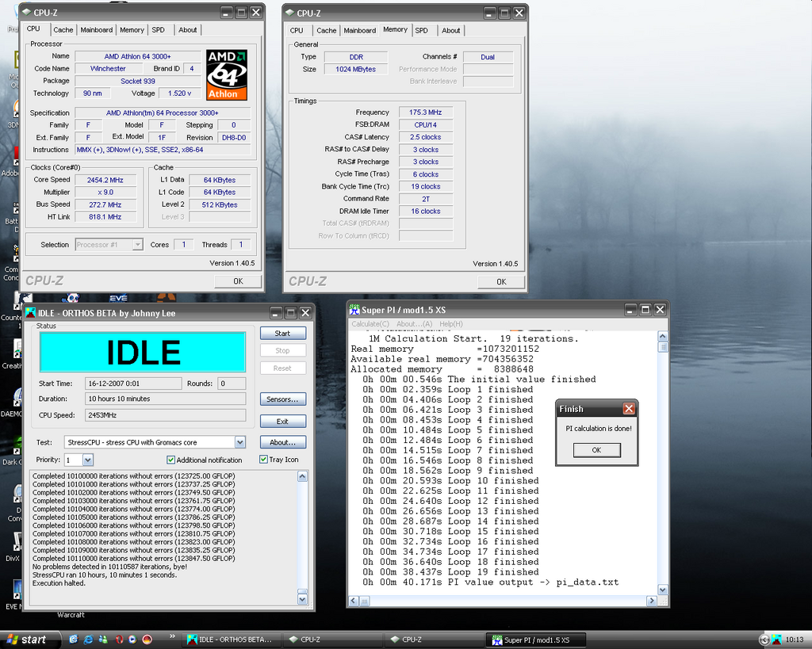Click the scroll-down arrow of the ORTHOS log

(303, 599)
